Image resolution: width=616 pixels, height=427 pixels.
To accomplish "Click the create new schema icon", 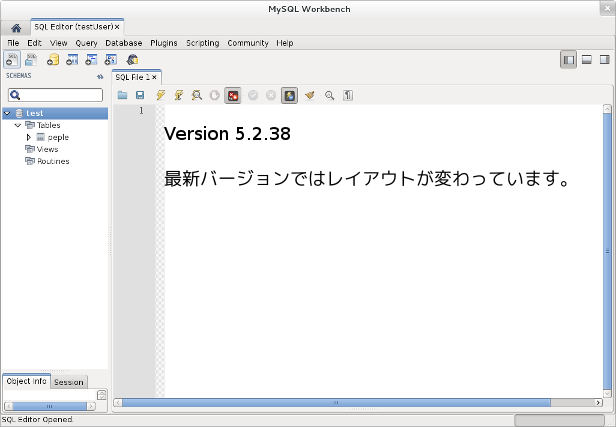I will [53, 60].
